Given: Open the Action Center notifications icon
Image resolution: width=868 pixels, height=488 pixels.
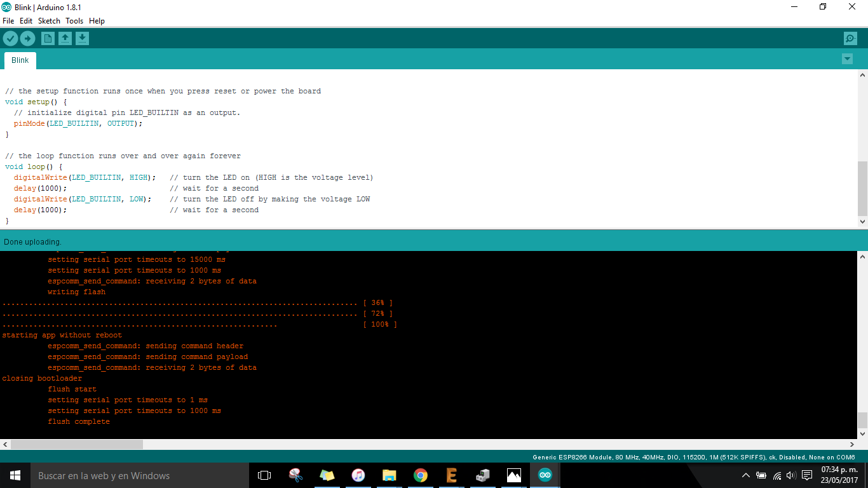Looking at the screenshot, I should tap(807, 475).
